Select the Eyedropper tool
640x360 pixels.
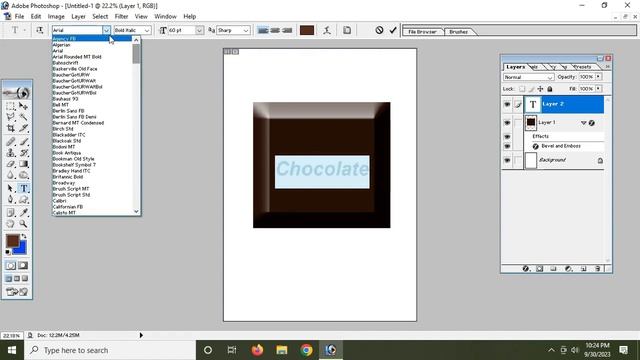23,213
